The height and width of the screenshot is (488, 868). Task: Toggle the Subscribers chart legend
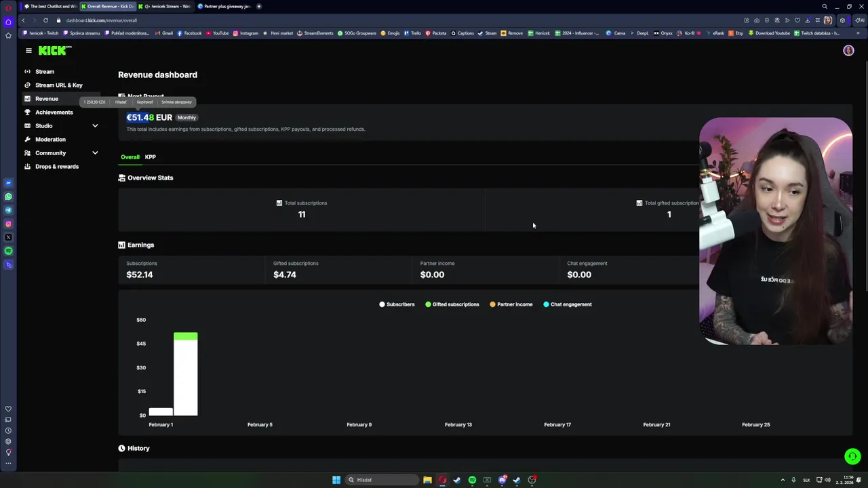click(x=397, y=304)
